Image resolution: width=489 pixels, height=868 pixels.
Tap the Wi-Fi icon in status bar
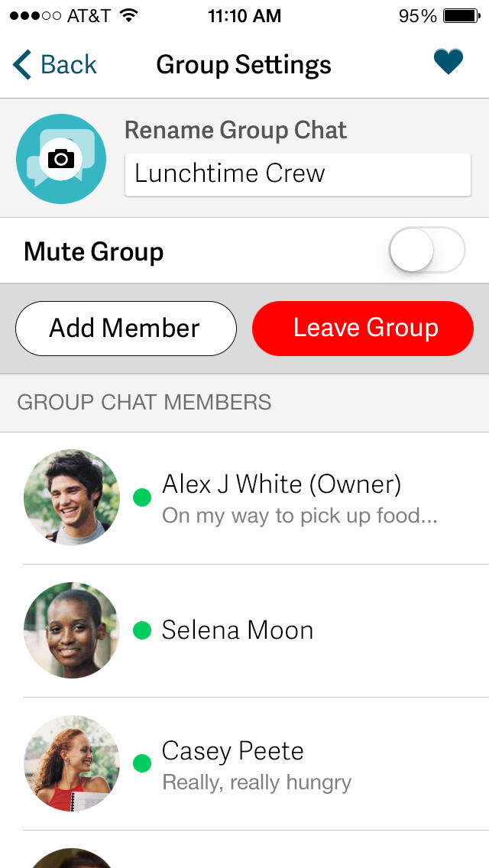(x=129, y=15)
